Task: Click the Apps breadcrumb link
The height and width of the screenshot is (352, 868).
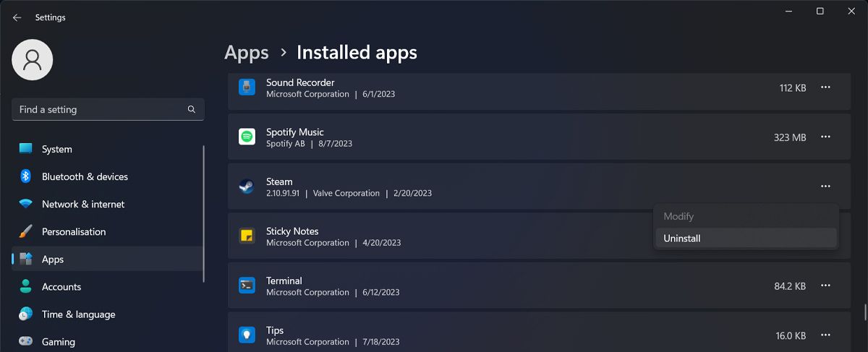Action: pyautogui.click(x=247, y=53)
